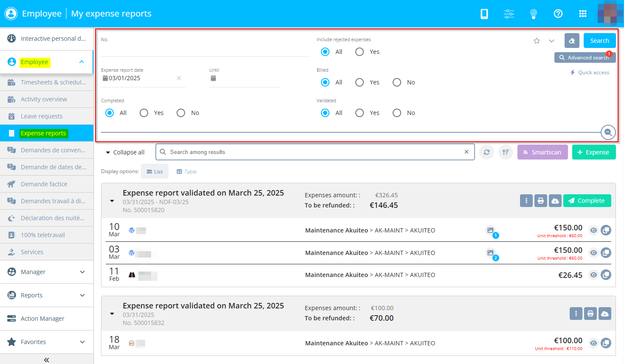
Task: Click the sort order icon
Action: click(506, 152)
